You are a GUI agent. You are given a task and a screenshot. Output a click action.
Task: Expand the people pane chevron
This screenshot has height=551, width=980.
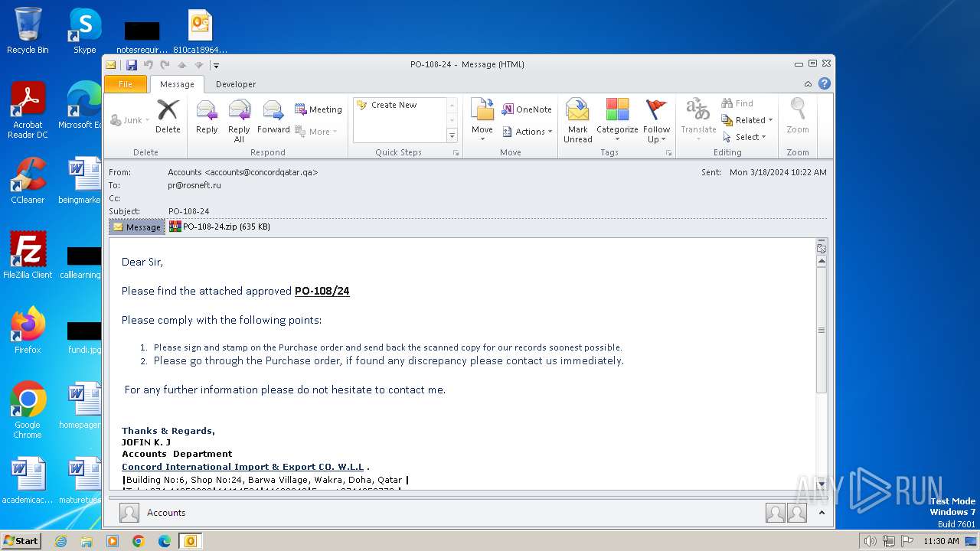(822, 513)
